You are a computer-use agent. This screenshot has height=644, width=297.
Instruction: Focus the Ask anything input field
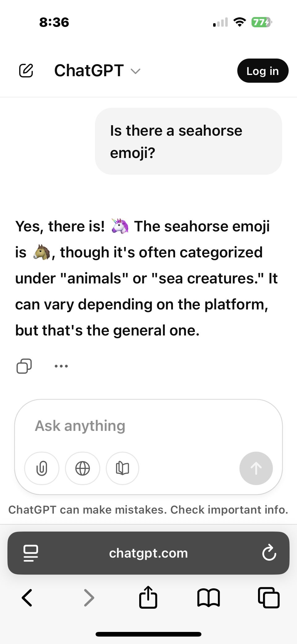[148, 426]
